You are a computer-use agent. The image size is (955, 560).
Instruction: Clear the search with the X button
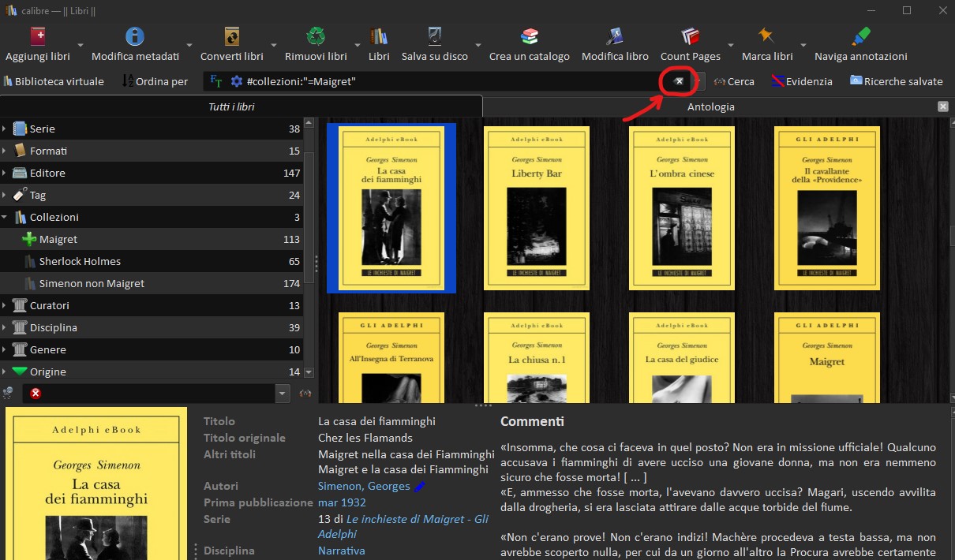pos(678,81)
